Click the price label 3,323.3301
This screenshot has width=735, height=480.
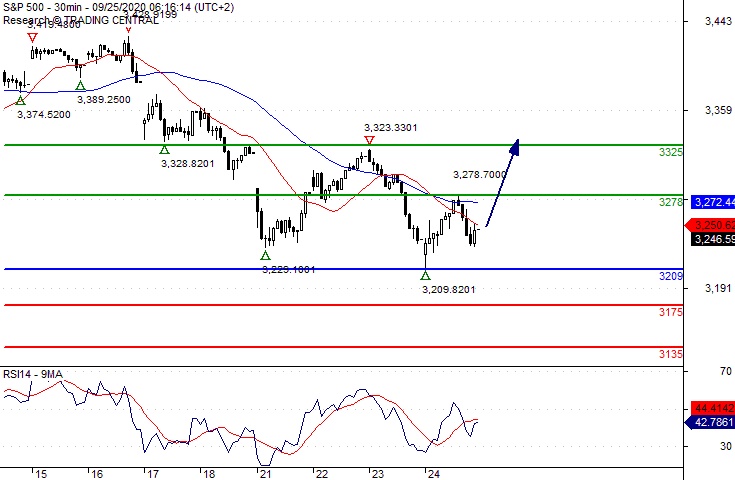[x=390, y=128]
